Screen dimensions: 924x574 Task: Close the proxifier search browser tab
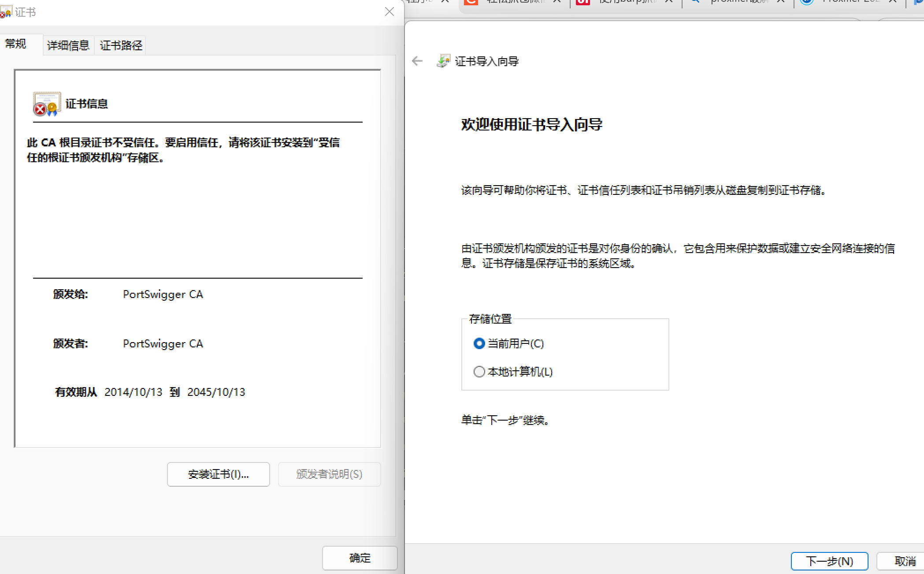point(780,1)
